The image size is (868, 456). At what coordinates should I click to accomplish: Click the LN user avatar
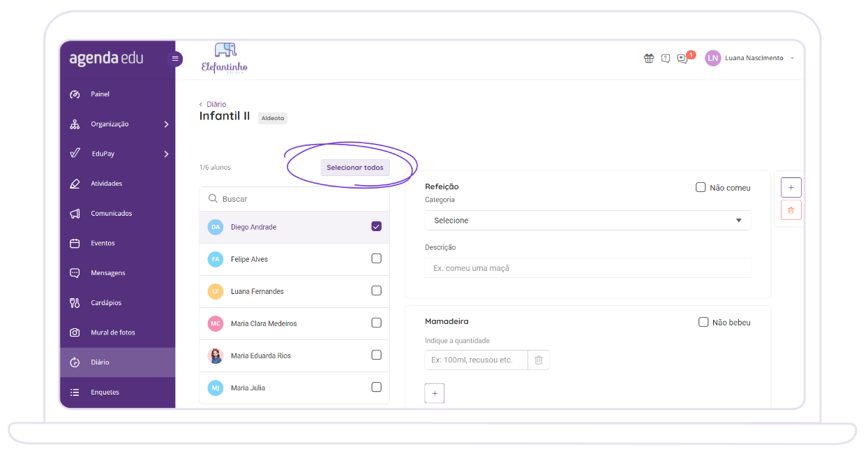click(x=712, y=58)
